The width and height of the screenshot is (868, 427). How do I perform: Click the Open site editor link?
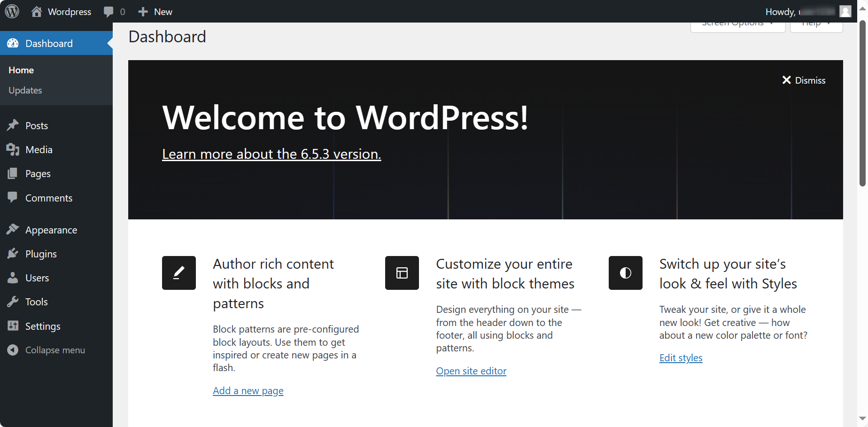pyautogui.click(x=471, y=371)
